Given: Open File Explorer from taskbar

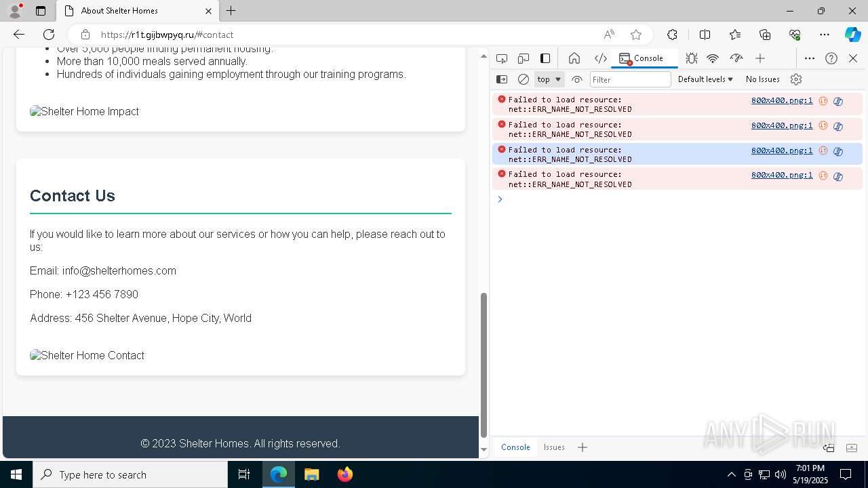Looking at the screenshot, I should point(312,474).
